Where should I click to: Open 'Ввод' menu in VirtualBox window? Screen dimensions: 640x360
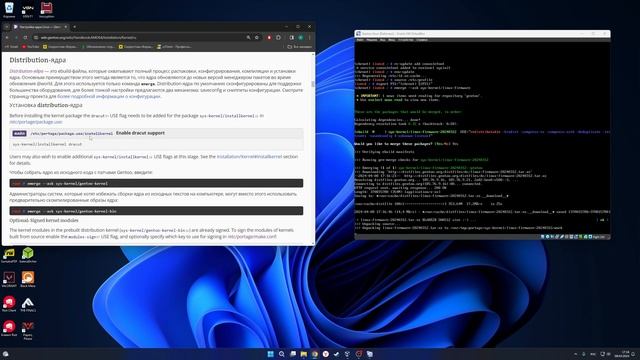click(391, 40)
